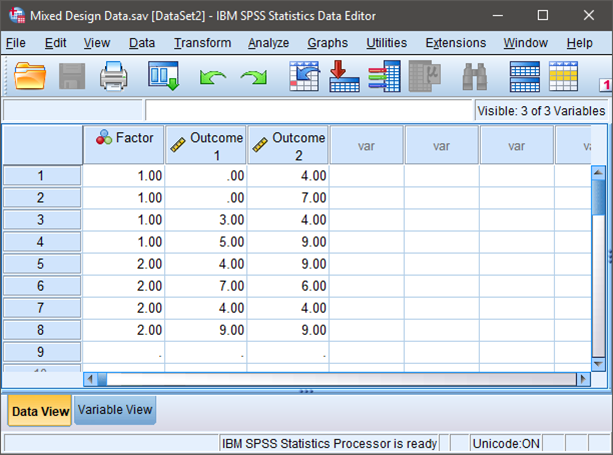Click the Insert variable icon
This screenshot has height=455, width=613.
click(x=563, y=76)
